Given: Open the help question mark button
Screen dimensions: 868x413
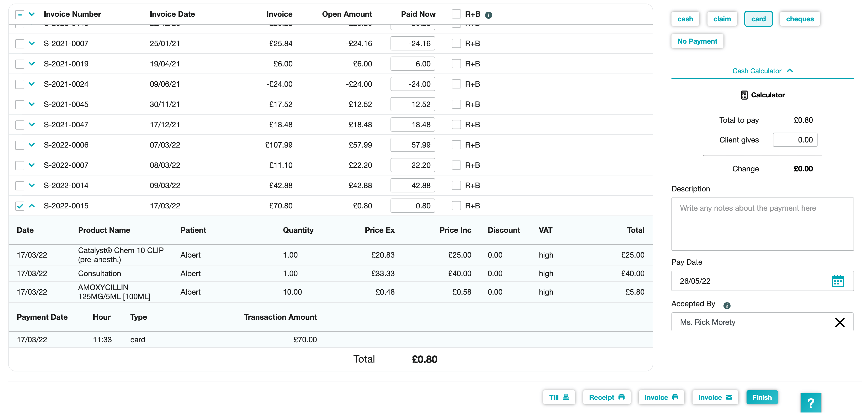Looking at the screenshot, I should tap(810, 403).
